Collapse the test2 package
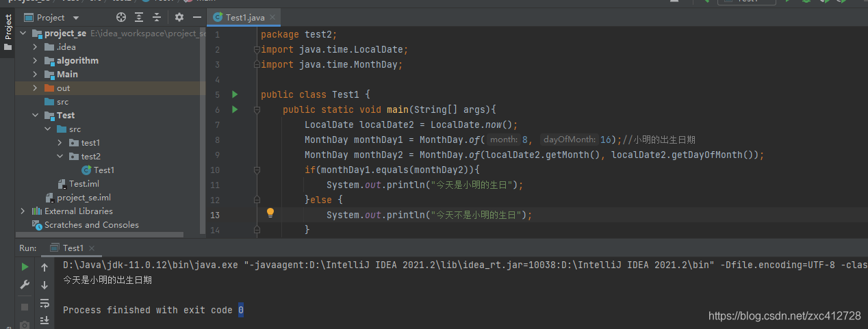 [60, 157]
